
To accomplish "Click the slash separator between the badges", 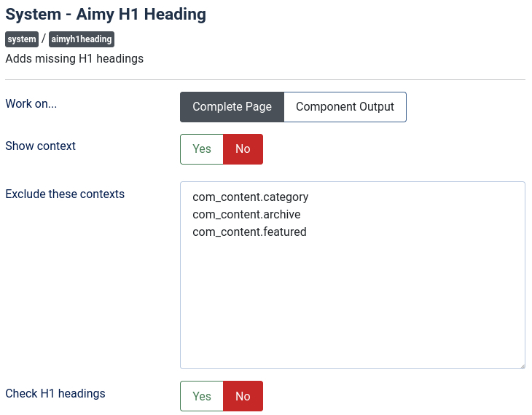I will coord(44,39).
